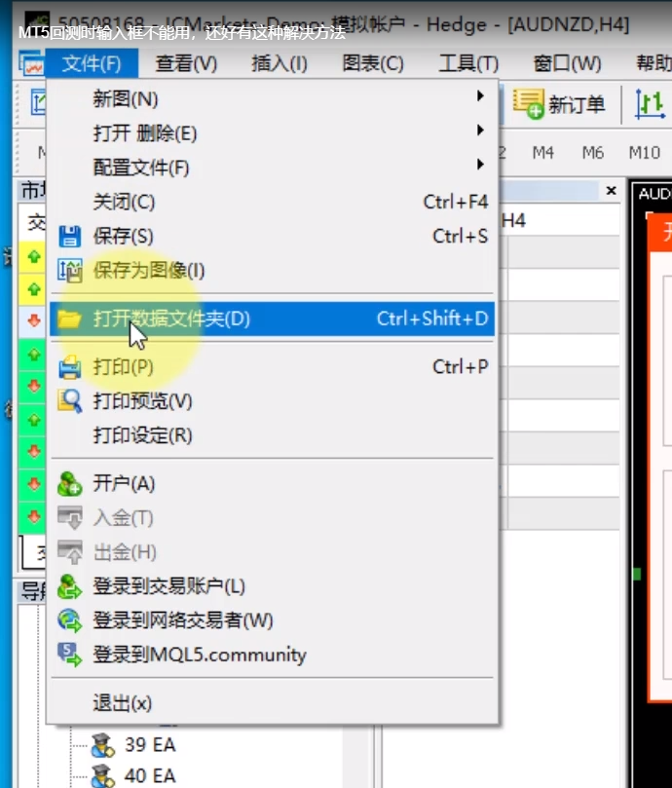Click the 开户(A) user icon

tap(69, 483)
